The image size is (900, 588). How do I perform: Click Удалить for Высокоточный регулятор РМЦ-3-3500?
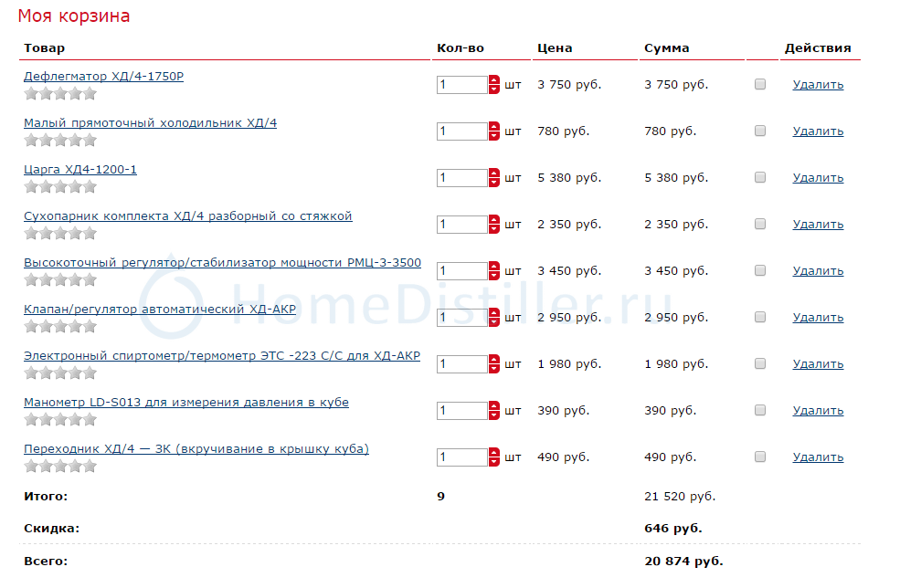[x=818, y=271]
